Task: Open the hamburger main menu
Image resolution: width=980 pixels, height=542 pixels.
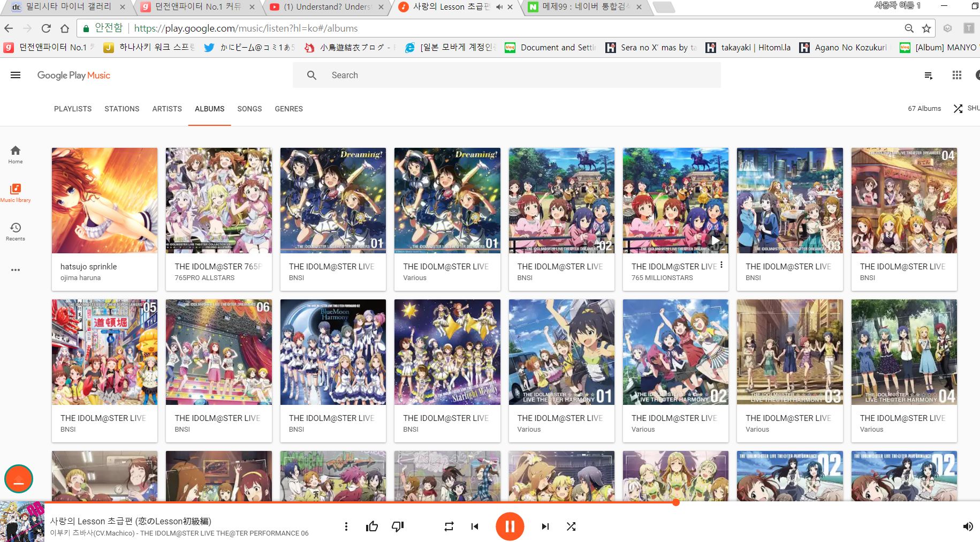Action: click(16, 75)
